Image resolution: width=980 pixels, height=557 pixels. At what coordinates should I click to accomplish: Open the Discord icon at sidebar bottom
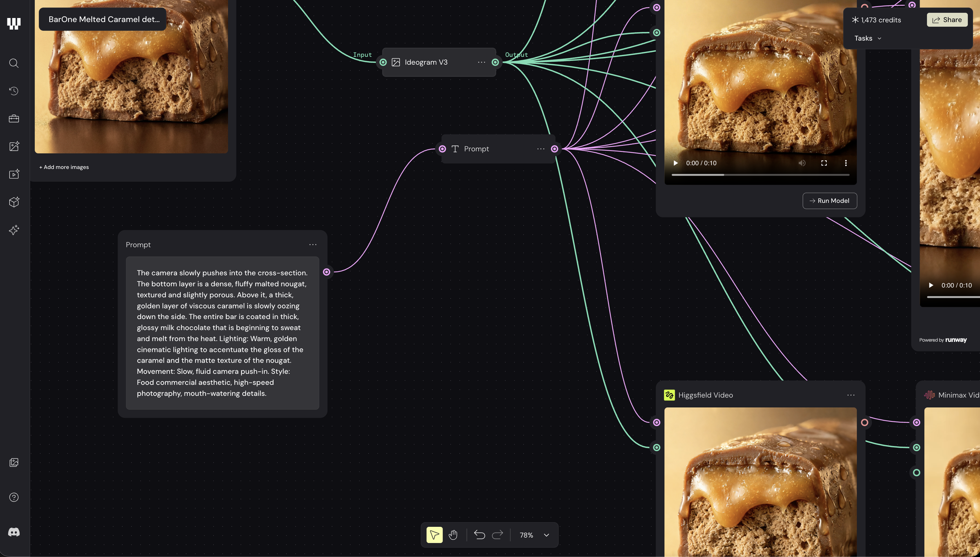tap(14, 532)
